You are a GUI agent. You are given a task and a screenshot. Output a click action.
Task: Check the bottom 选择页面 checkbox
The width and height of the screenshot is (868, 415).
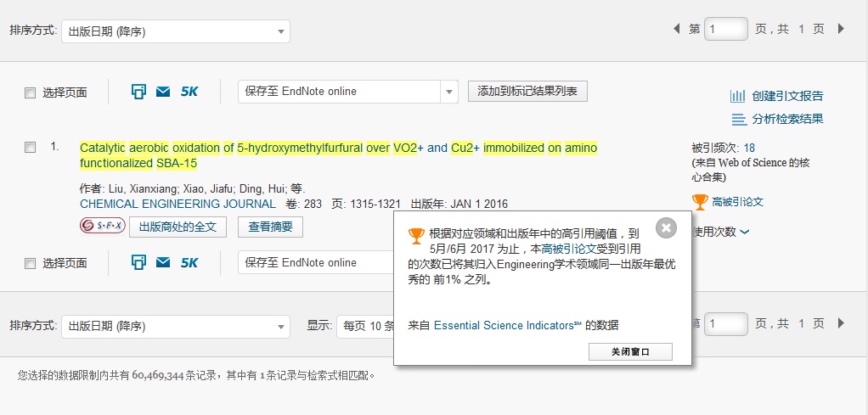31,263
